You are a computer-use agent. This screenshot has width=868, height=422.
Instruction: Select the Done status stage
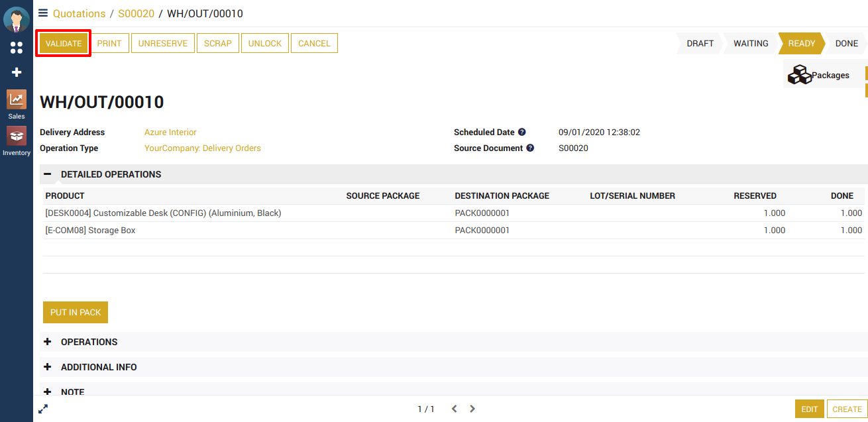[846, 44]
